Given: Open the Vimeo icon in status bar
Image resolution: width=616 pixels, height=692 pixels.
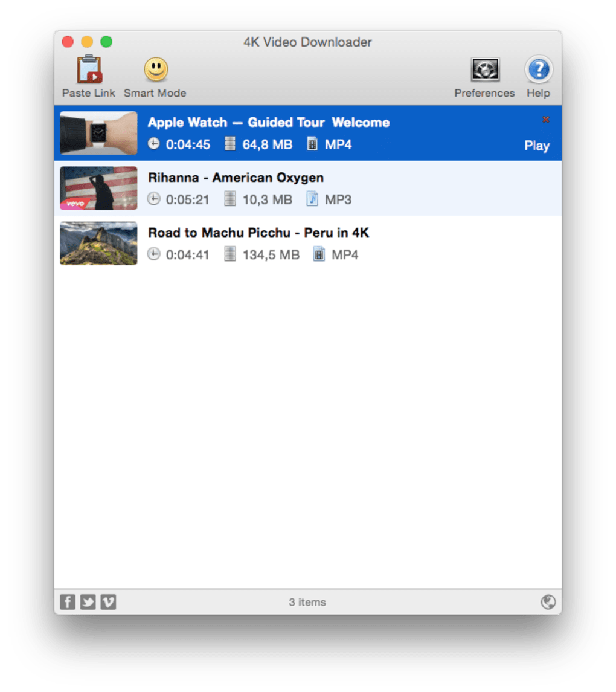Looking at the screenshot, I should click(x=108, y=601).
